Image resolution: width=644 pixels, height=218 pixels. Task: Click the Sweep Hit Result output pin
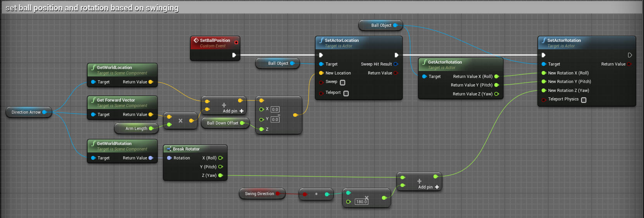(x=395, y=64)
